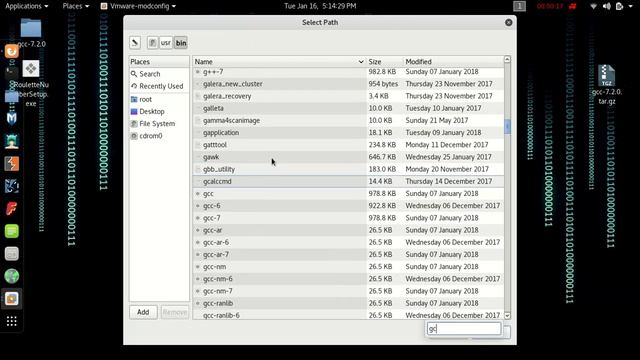The height and width of the screenshot is (360, 640).
Task: Click the file list scrollbar thumb
Action: coord(507,126)
